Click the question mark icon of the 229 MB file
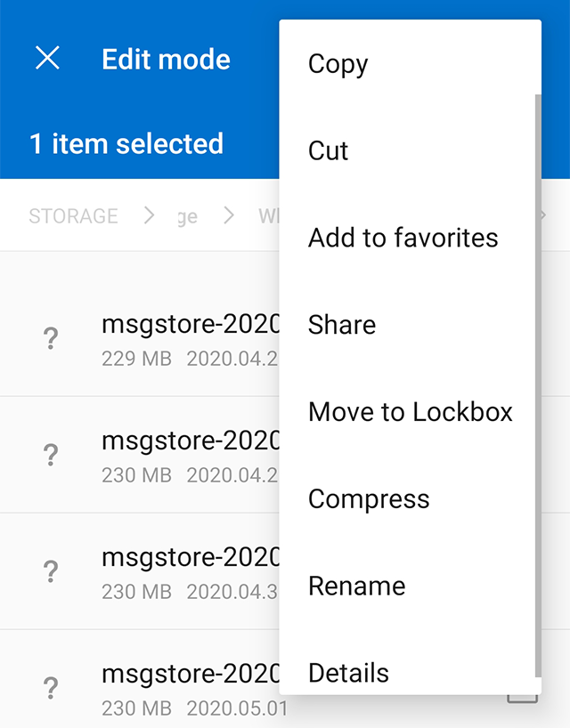The width and height of the screenshot is (570, 728). point(51,338)
